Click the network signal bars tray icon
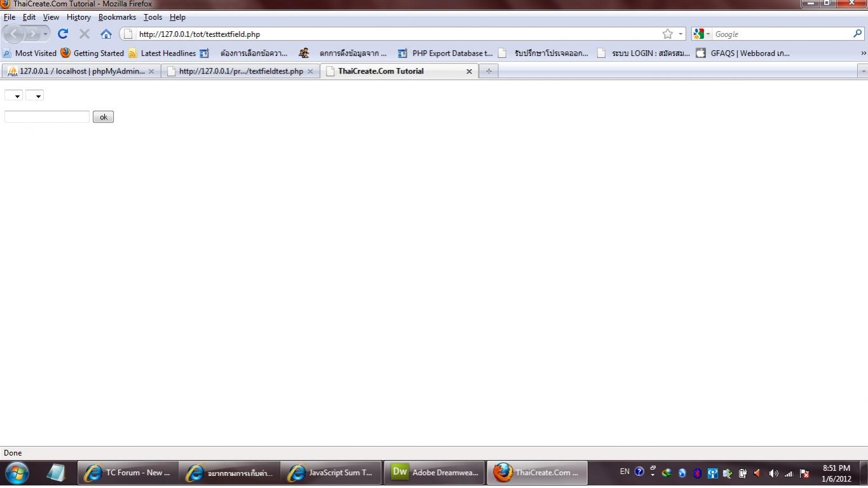868x488 pixels. pyautogui.click(x=789, y=473)
